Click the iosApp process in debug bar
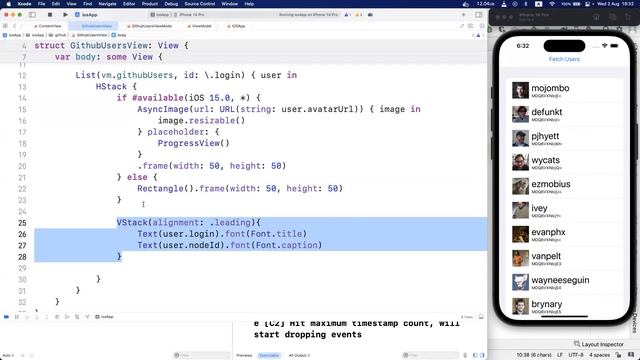The image size is (640, 360). tap(104, 317)
